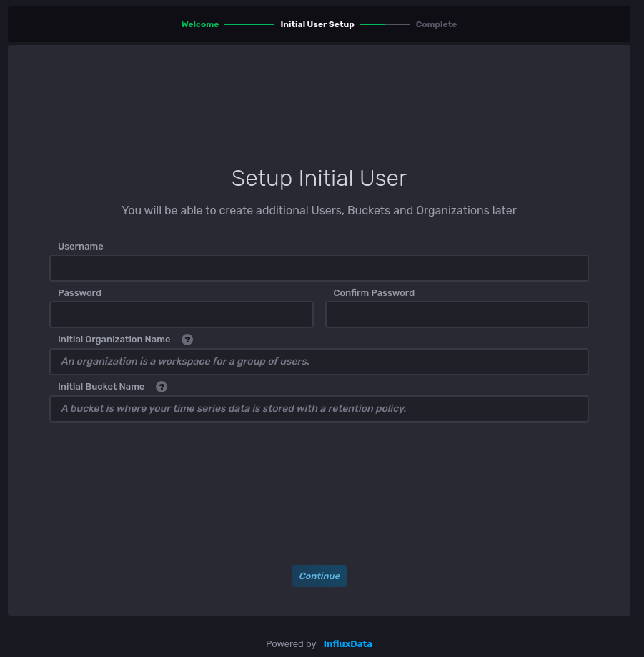
Task: Click the 'Confirm Password' label
Action: click(x=374, y=293)
